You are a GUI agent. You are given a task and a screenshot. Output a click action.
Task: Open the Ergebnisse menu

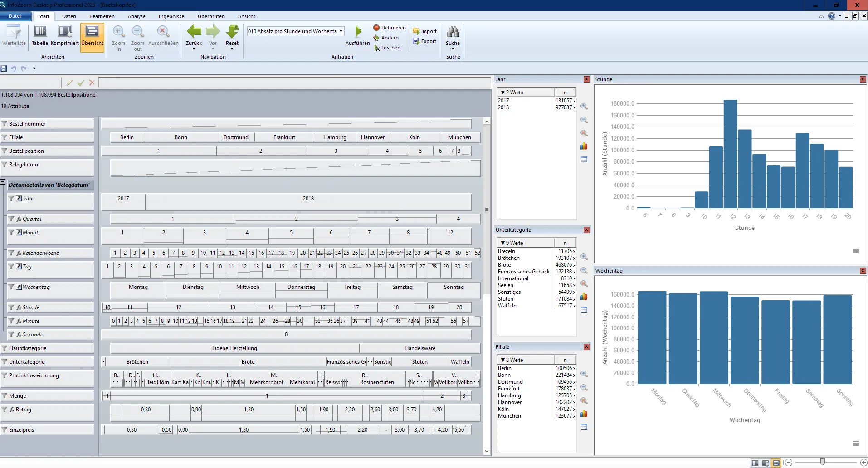click(x=171, y=16)
